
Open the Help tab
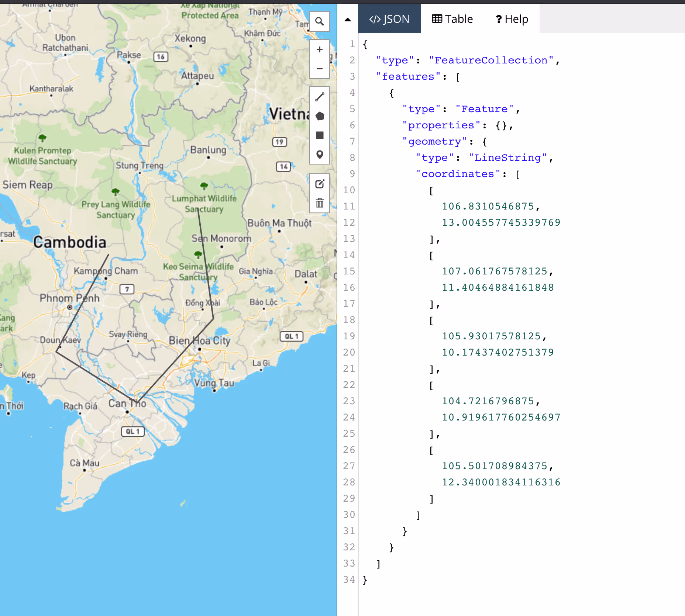coord(512,19)
